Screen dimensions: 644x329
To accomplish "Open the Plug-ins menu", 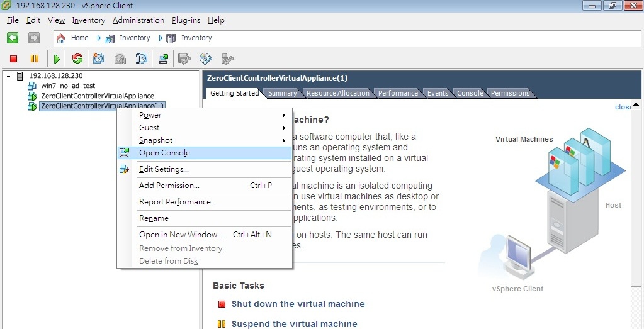I will coord(186,20).
